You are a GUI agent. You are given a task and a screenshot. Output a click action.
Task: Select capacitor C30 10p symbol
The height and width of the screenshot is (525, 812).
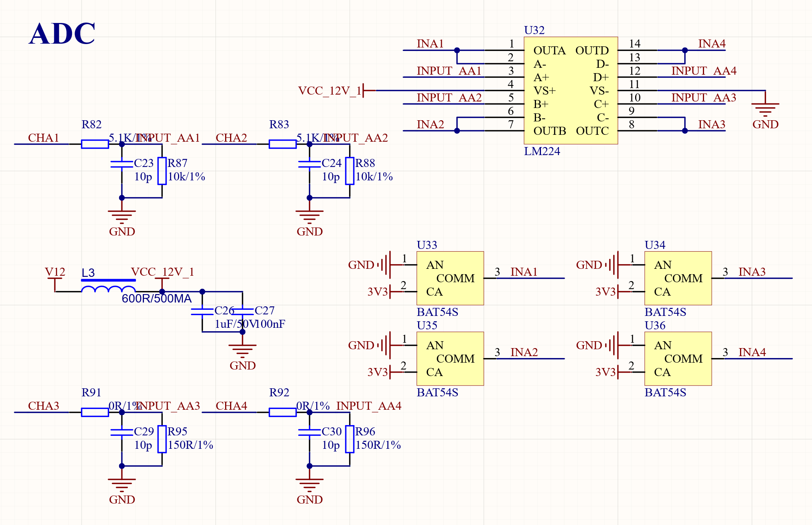pyautogui.click(x=309, y=432)
